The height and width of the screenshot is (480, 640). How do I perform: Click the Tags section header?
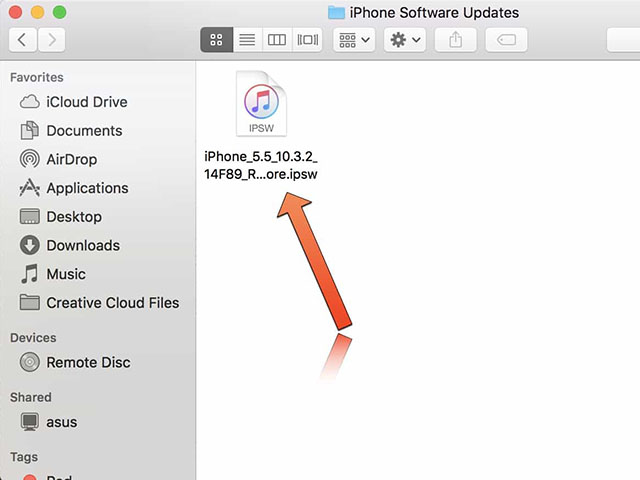coord(24,457)
